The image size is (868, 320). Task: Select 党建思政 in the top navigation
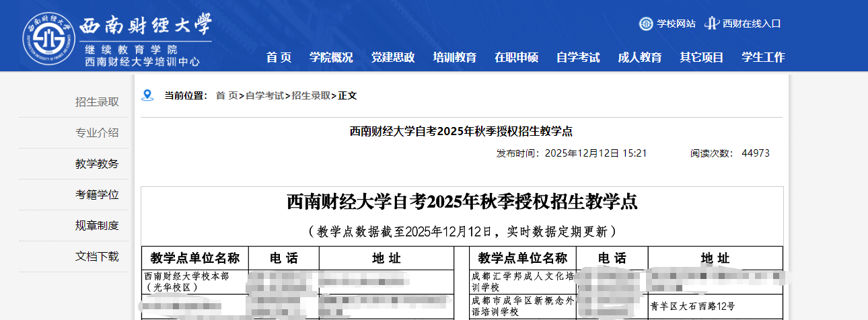pos(393,58)
